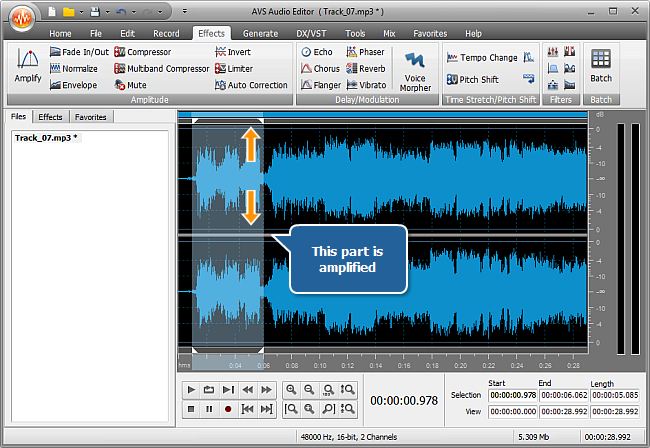Open the DX/VST ribbon tab
This screenshot has height=448, width=650.
coord(311,34)
